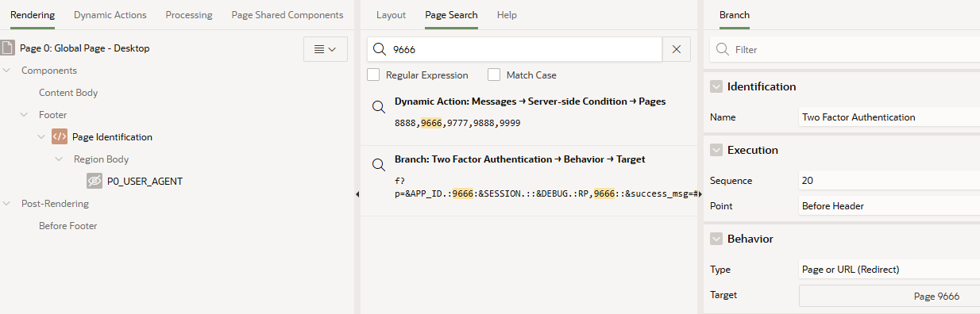Viewport: 980px width, 314px height.
Task: Open the Layout tab
Action: pyautogui.click(x=391, y=15)
